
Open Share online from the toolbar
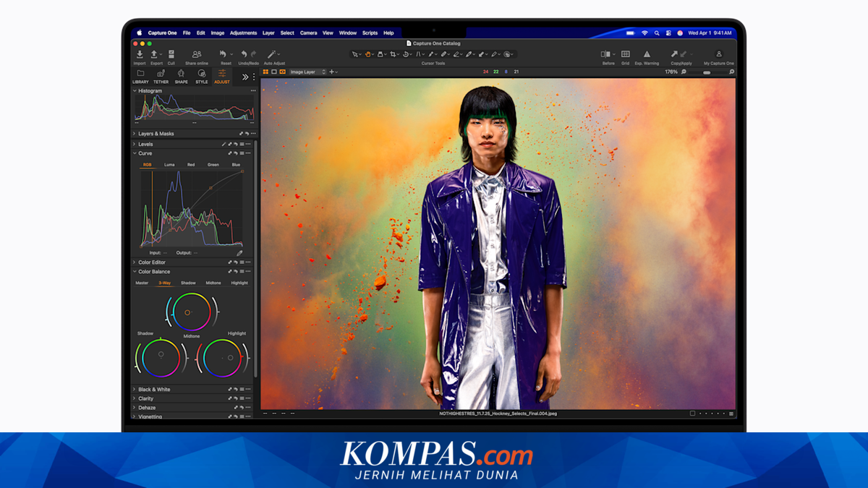tap(197, 55)
